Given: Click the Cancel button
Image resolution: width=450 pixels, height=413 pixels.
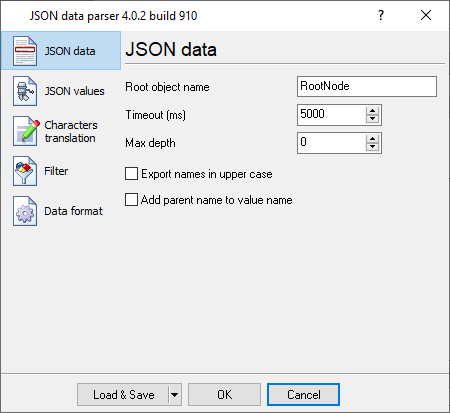Looking at the screenshot, I should click(304, 395).
